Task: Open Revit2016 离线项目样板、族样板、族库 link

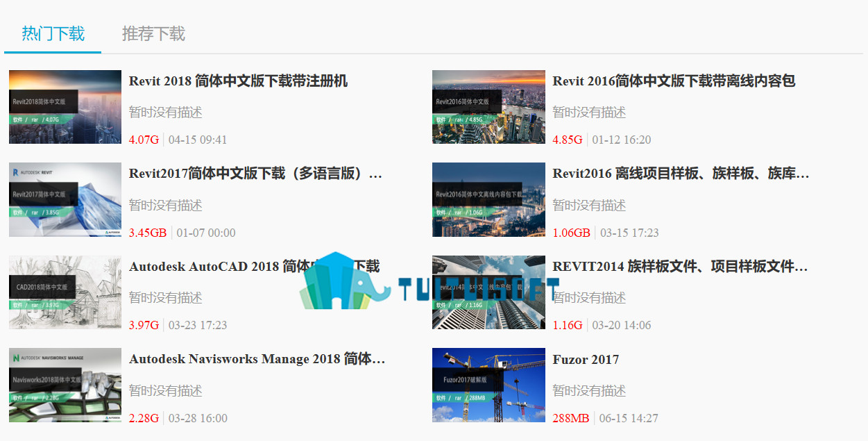Action: (681, 174)
